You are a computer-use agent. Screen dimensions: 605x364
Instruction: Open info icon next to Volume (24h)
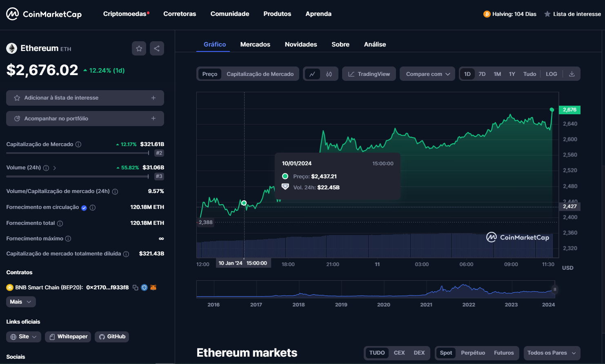coord(46,168)
